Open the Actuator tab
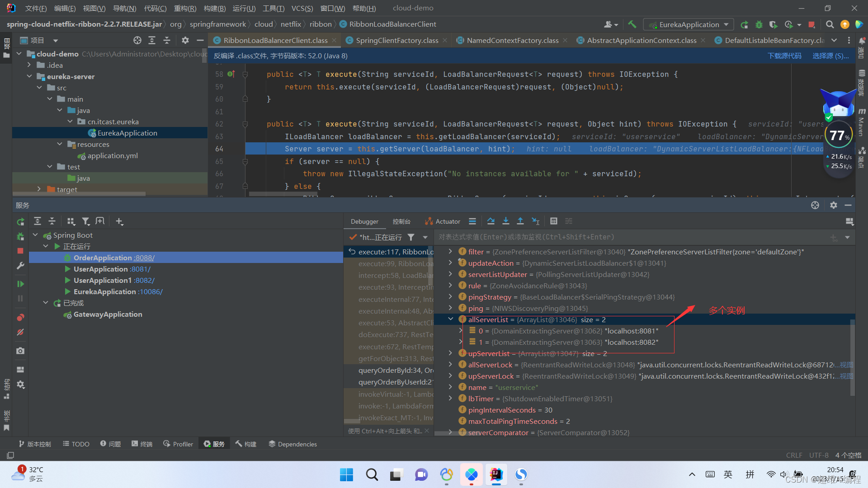868x488 pixels. click(443, 221)
